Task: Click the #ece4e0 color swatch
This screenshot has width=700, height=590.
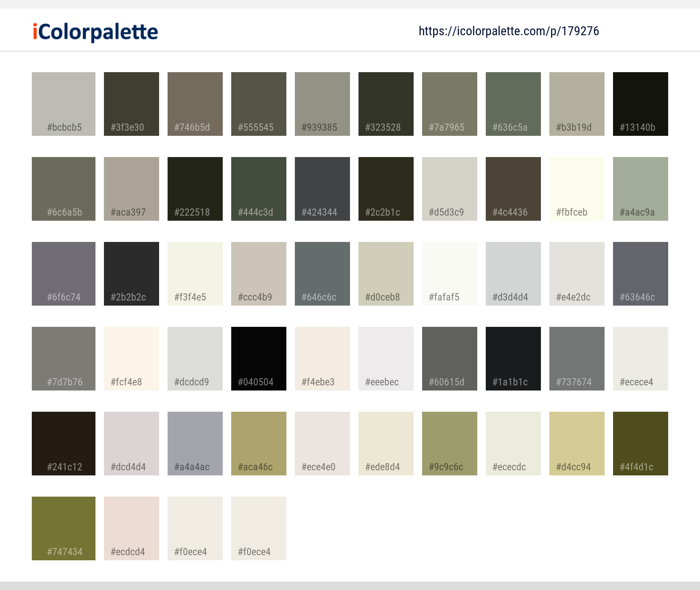Action: (x=322, y=444)
